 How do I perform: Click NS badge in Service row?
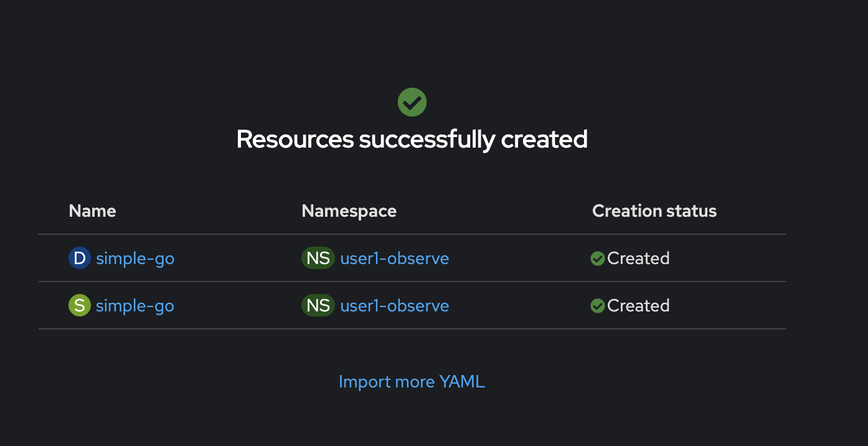(x=318, y=305)
